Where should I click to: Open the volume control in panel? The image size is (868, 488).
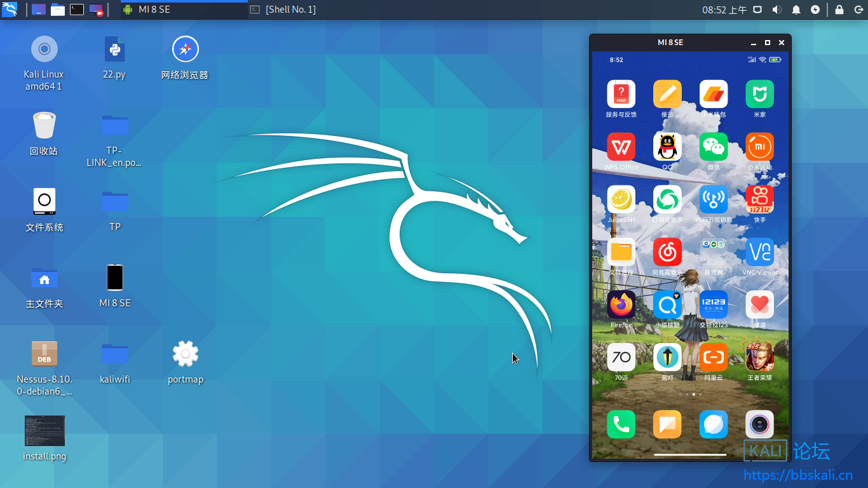click(x=776, y=10)
